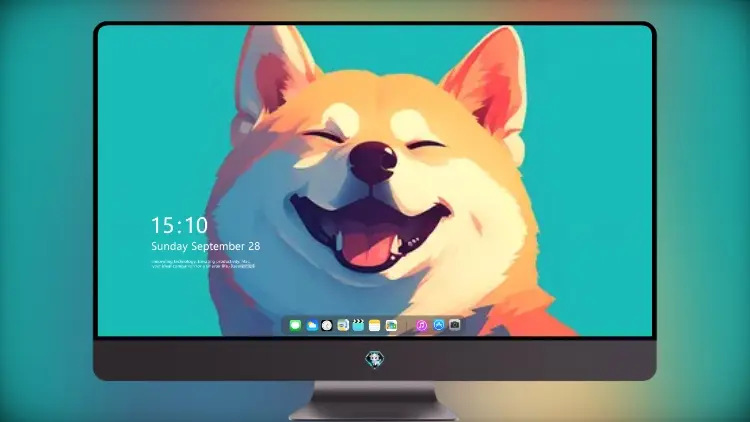Click the logo badge on monitor chin
The image size is (750, 422).
click(375, 359)
